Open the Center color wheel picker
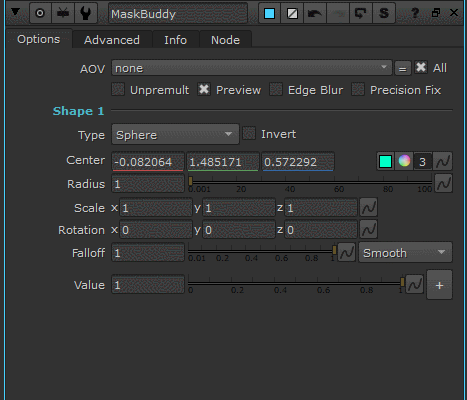The image size is (467, 400). tap(404, 161)
